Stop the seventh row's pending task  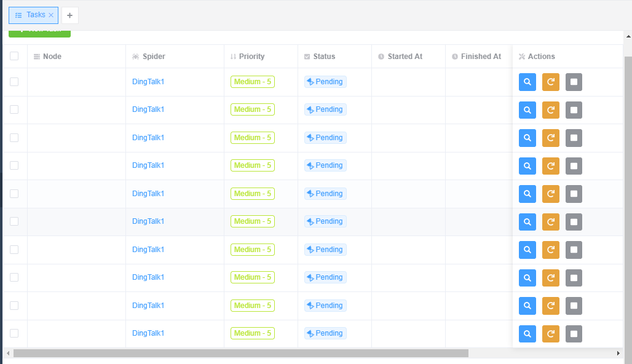click(x=574, y=250)
